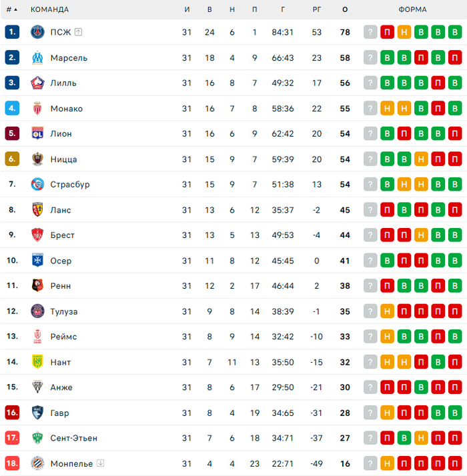This screenshot has width=467, height=476.
Task: Sort table by РГ goal difference header
Action: pos(317,10)
